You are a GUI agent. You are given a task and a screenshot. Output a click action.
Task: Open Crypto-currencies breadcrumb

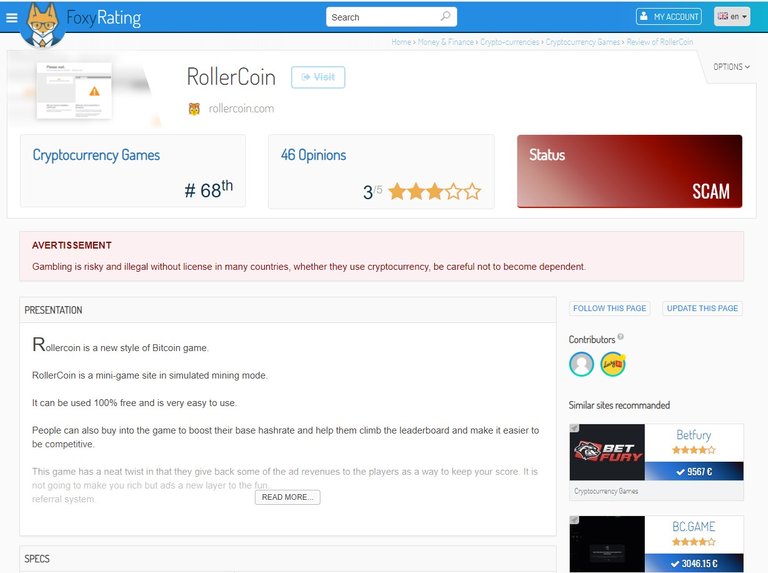[509, 42]
